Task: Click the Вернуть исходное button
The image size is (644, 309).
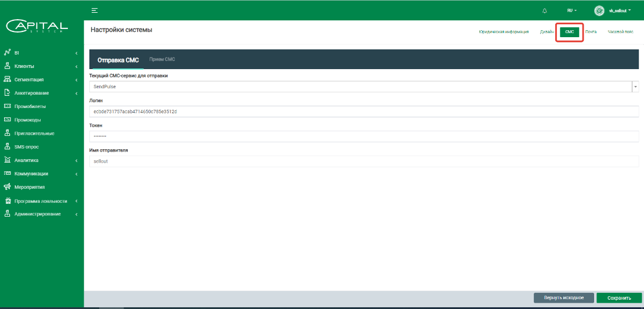Action: [564, 298]
